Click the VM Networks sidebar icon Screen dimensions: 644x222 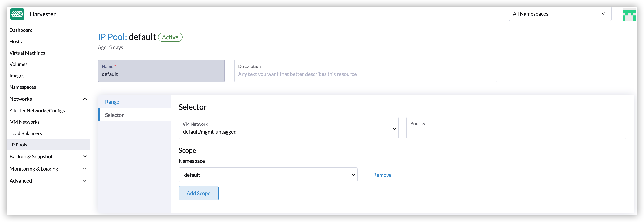[25, 122]
